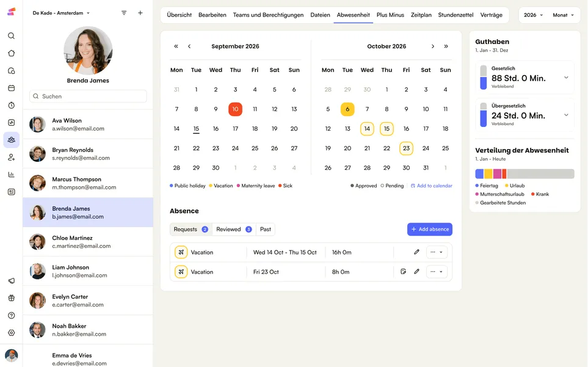Show the Past absence list
Image resolution: width=588 pixels, height=367 pixels.
266,229
